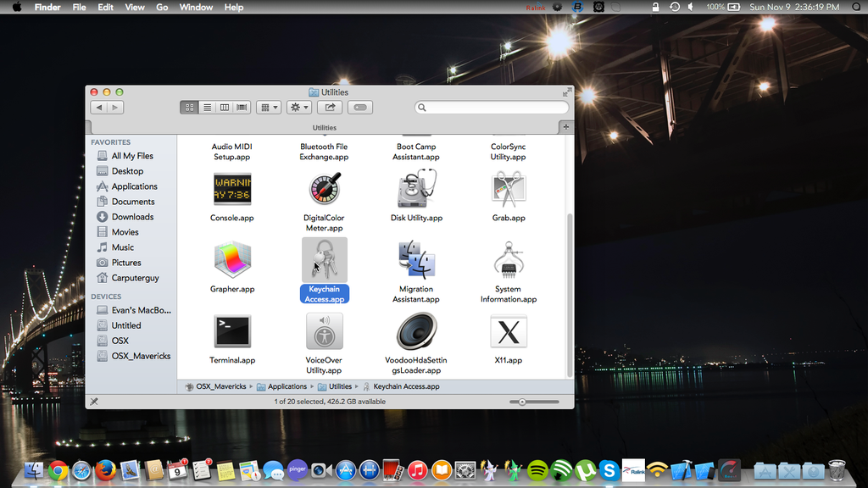The height and width of the screenshot is (488, 868).
Task: Adjust the icon size slider
Action: click(522, 402)
